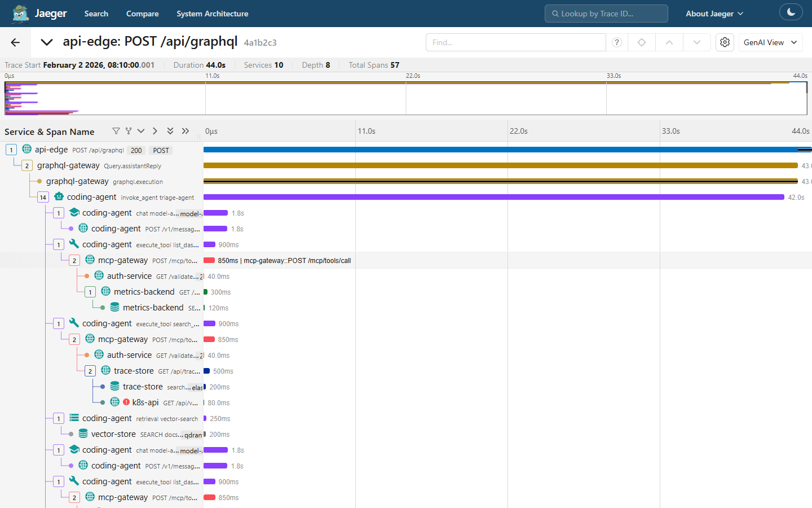Viewport: 812px width, 508px height.
Task: Toggle dark mode moon switch
Action: [x=791, y=12]
